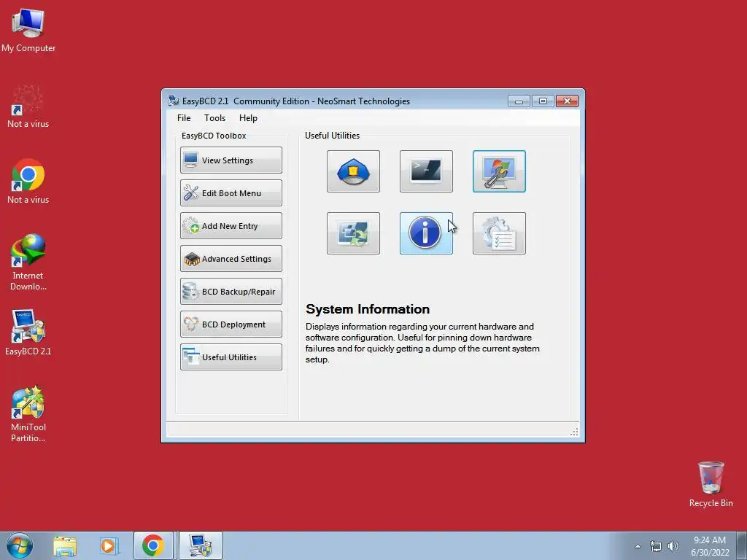Select Internet Download Manager desktop icon
Image resolution: width=747 pixels, height=560 pixels.
(x=28, y=262)
